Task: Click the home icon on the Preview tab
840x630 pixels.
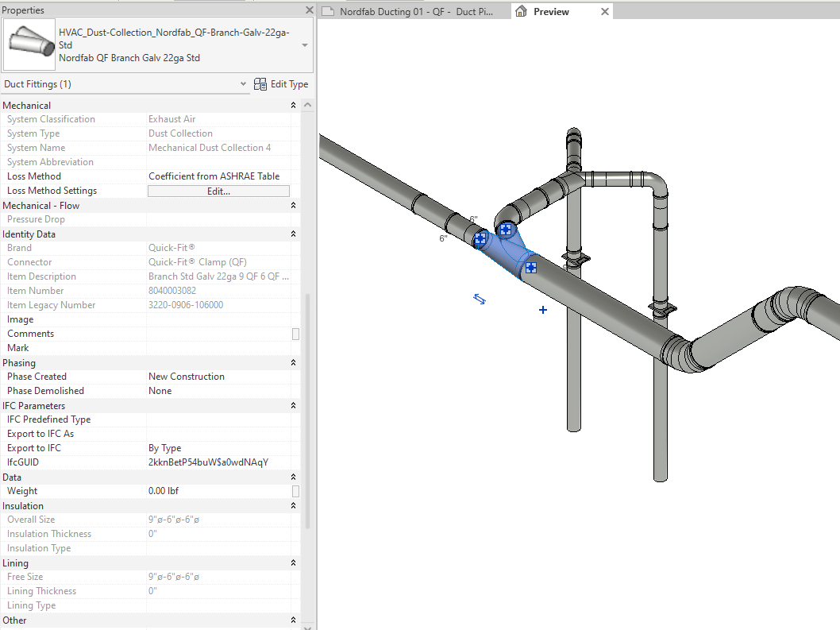Action: coord(520,11)
